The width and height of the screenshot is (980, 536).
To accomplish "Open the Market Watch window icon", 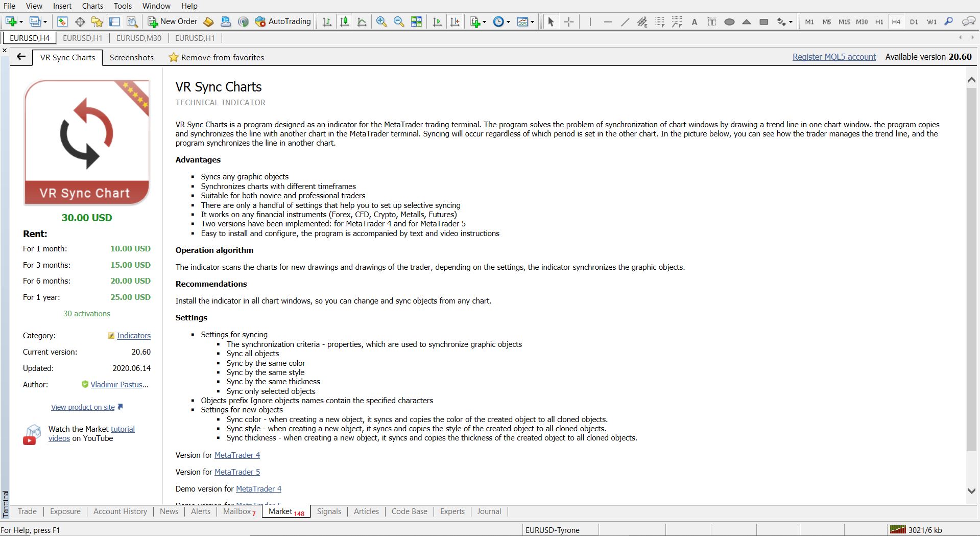I will [62, 21].
